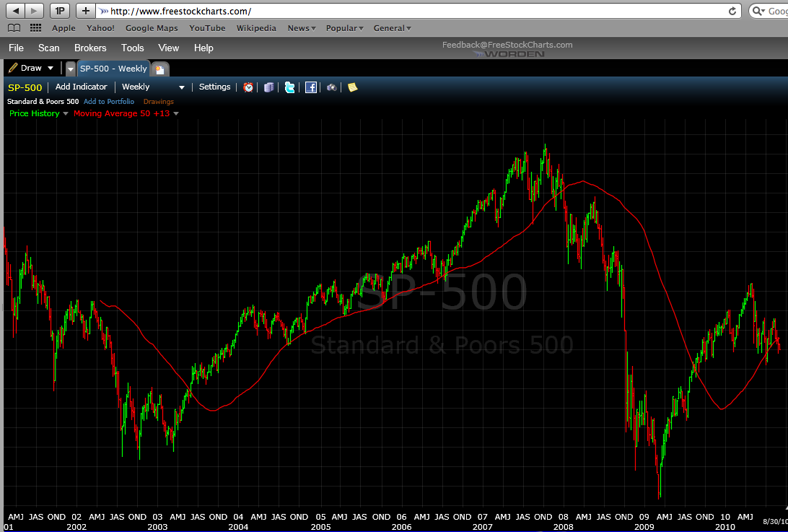Viewport: 788px width, 532px height.
Task: Click the Drawings link
Action: coord(158,102)
